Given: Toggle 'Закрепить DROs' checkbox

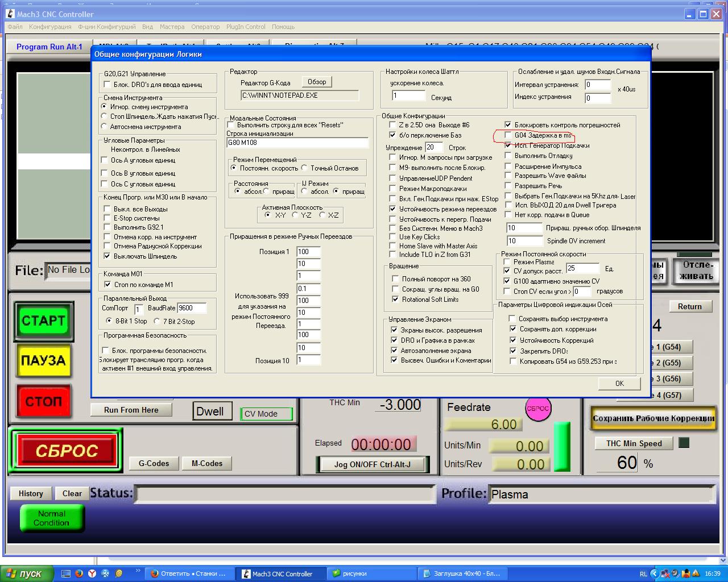Looking at the screenshot, I should point(513,351).
